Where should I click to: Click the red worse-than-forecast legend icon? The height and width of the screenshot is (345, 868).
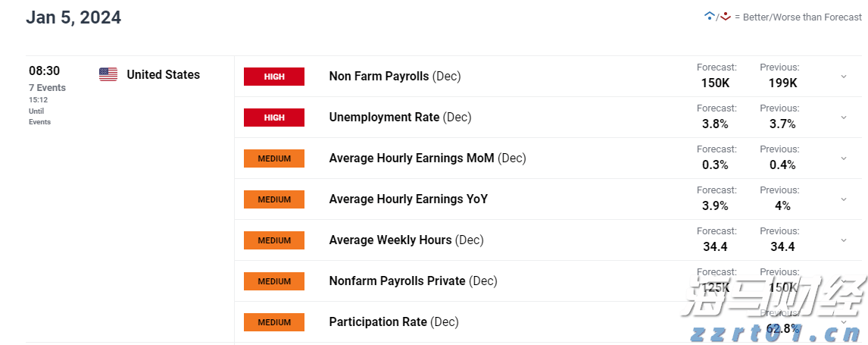click(x=725, y=16)
